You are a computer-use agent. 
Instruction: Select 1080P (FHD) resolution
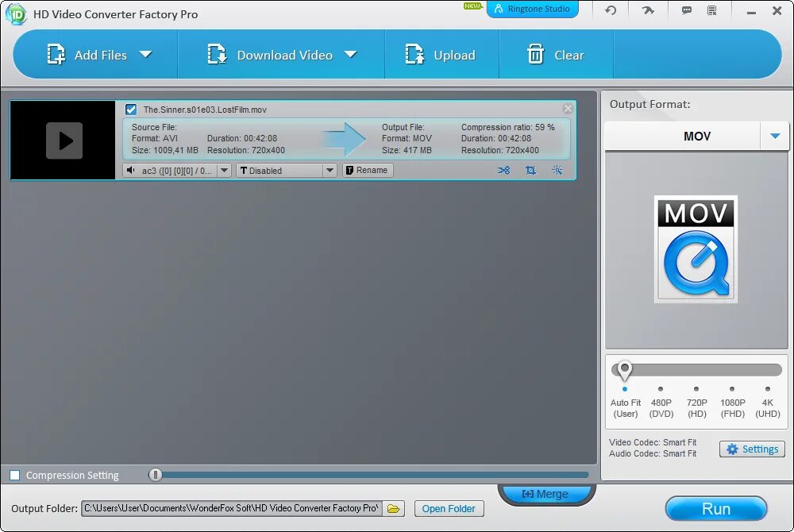(x=733, y=408)
